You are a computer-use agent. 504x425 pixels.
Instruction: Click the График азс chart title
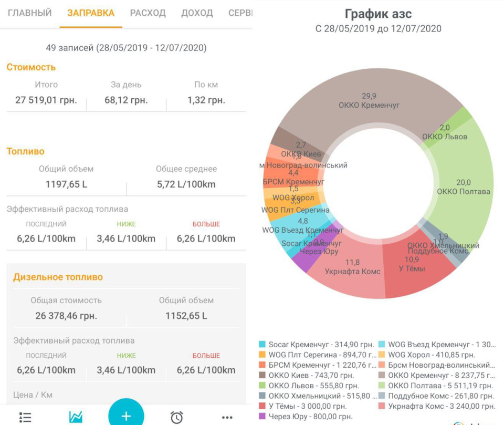tap(378, 14)
